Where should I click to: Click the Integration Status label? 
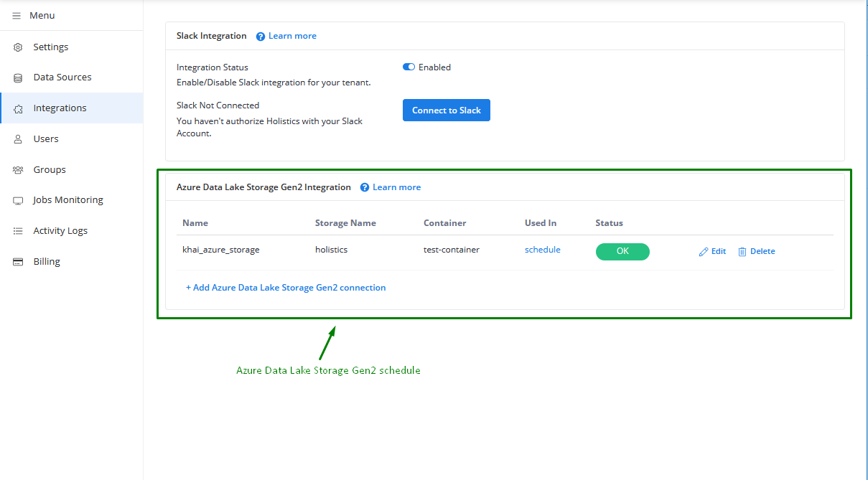pyautogui.click(x=213, y=67)
